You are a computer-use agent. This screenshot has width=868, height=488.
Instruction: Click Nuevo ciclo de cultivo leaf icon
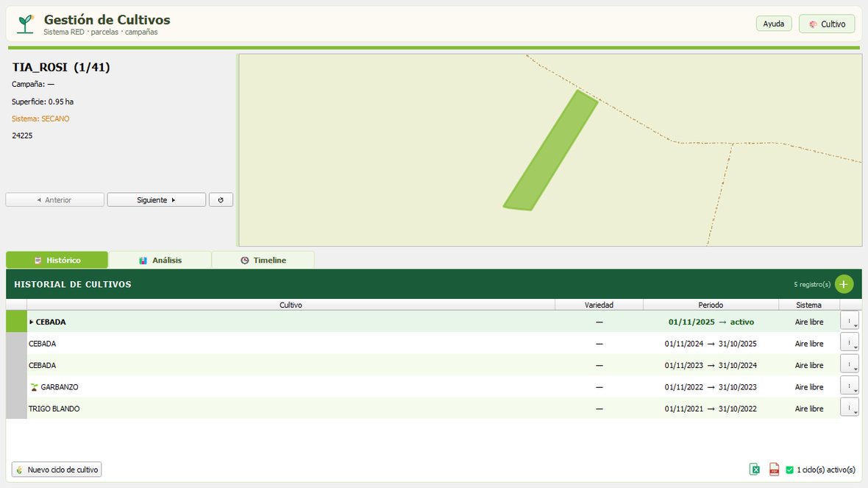tap(19, 470)
